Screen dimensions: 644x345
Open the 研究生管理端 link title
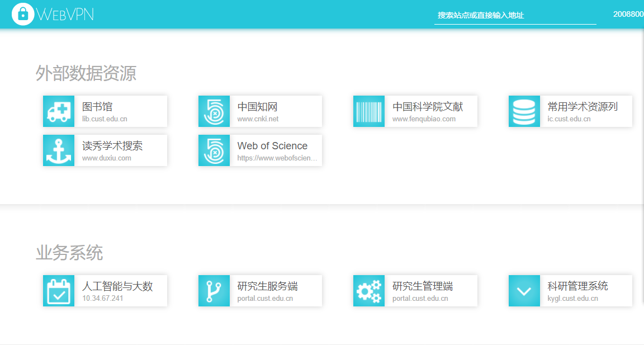[423, 286]
